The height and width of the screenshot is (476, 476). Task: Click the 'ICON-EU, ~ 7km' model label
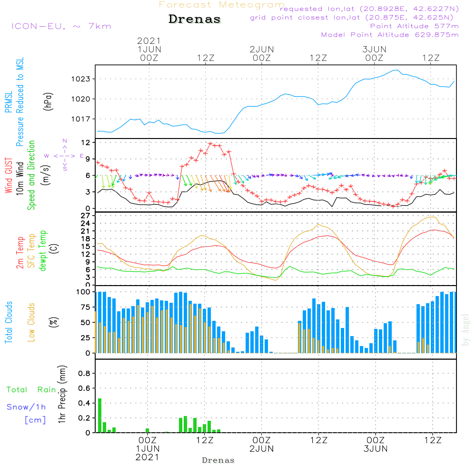pos(61,26)
